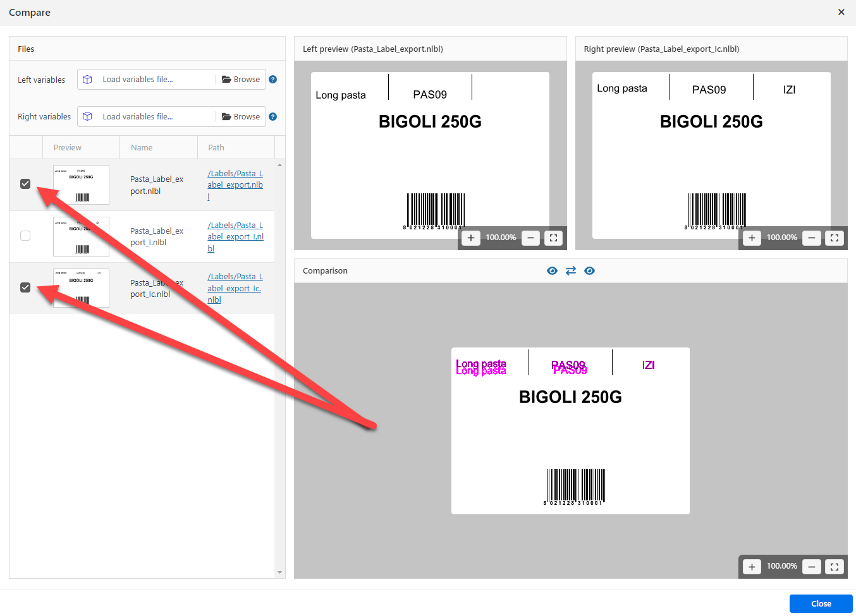This screenshot has height=616, width=856.
Task: Zoom out on the left preview
Action: pyautogui.click(x=531, y=238)
